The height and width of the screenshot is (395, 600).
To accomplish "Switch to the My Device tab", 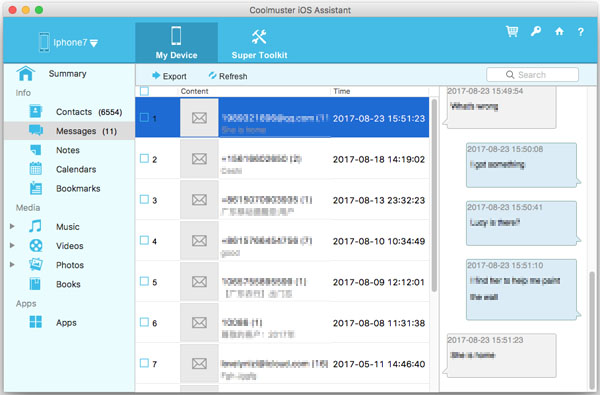I will coord(176,42).
